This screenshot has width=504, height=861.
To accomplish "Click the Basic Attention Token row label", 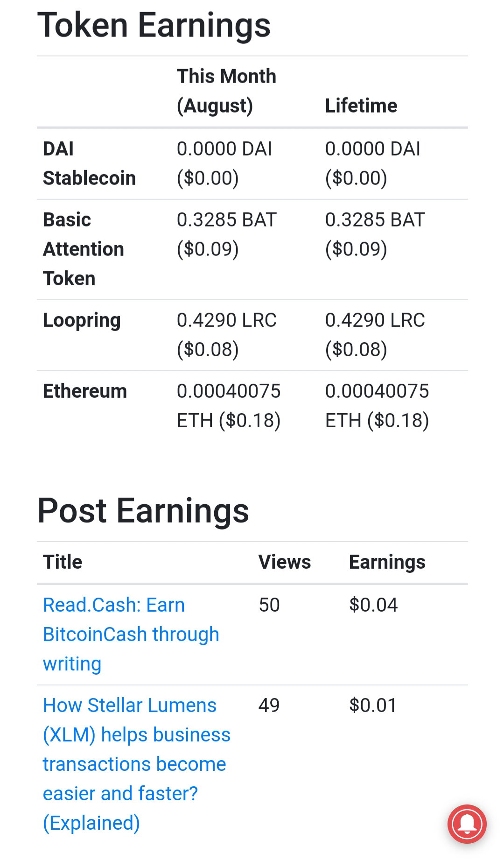I will point(84,249).
